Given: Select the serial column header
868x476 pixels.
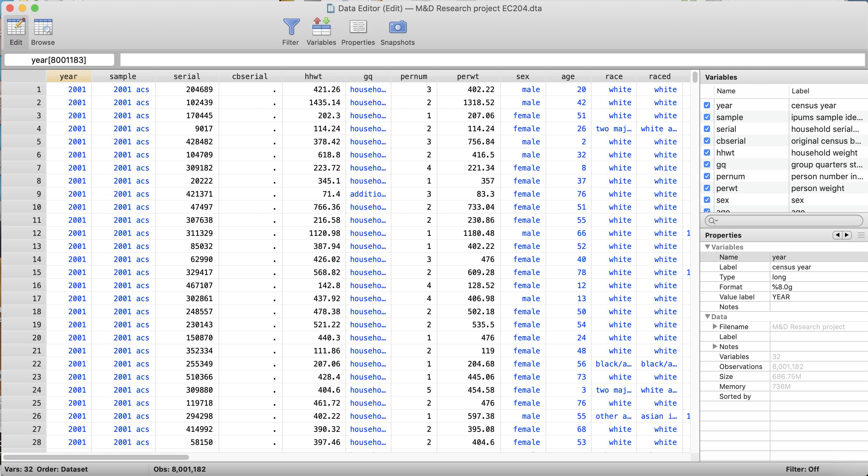Looking at the screenshot, I should click(x=187, y=77).
